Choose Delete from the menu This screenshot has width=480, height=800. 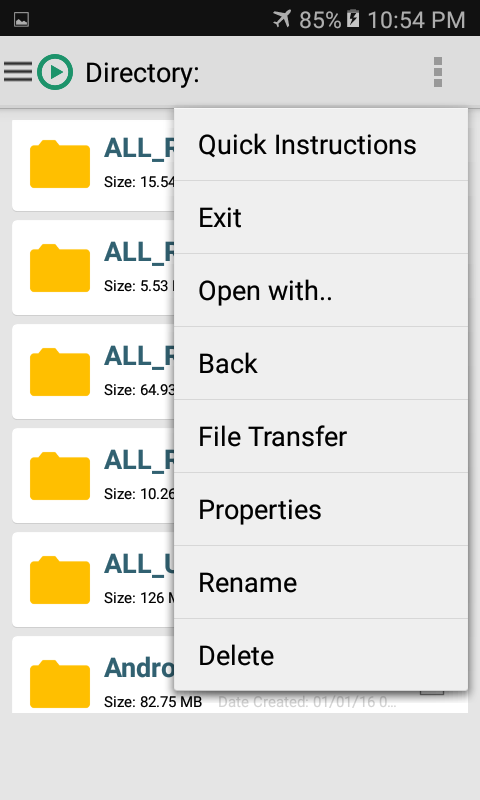click(321, 655)
